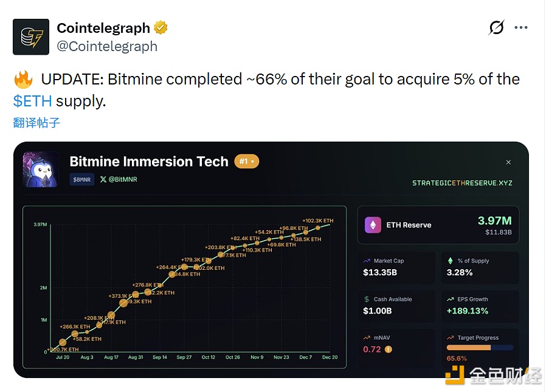Click the 翻译帖子 translate link
The image size is (549, 392).
[x=36, y=123]
